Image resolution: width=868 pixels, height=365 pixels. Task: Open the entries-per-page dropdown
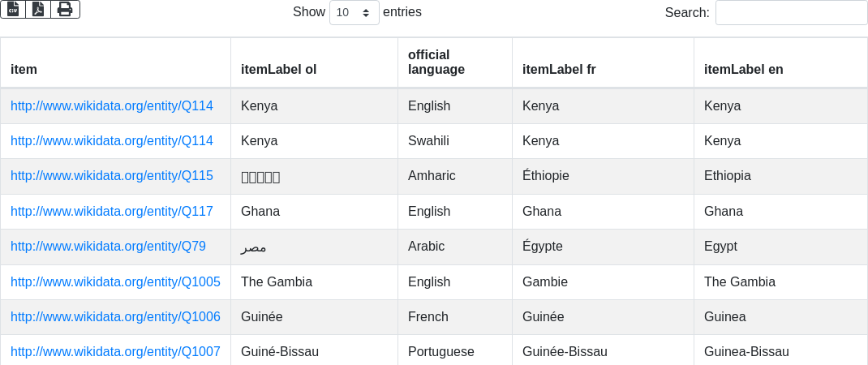354,13
